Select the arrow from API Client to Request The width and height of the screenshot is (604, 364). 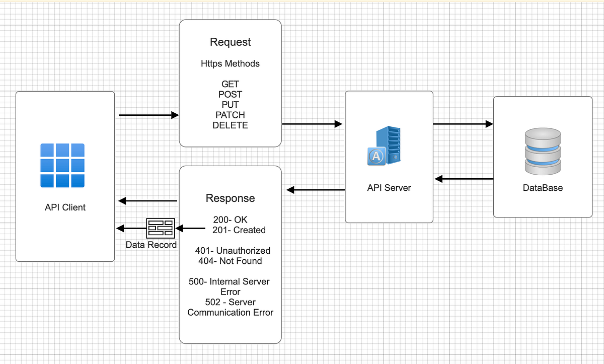148,115
